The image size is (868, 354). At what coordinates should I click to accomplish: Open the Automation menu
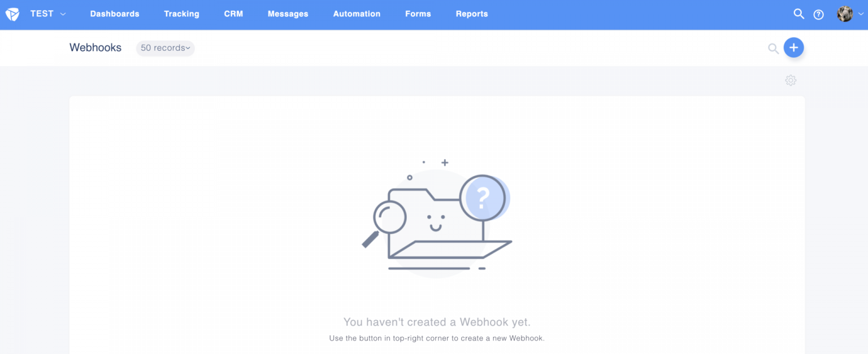357,14
